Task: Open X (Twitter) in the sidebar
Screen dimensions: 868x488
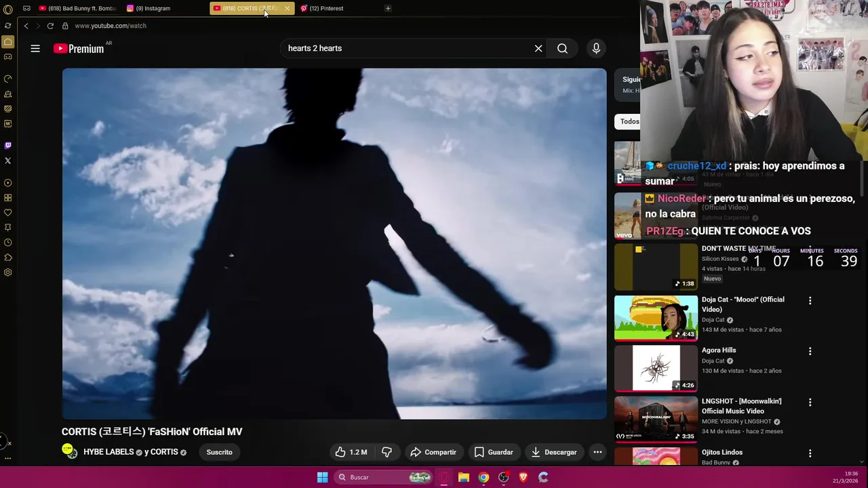Action: (x=8, y=161)
